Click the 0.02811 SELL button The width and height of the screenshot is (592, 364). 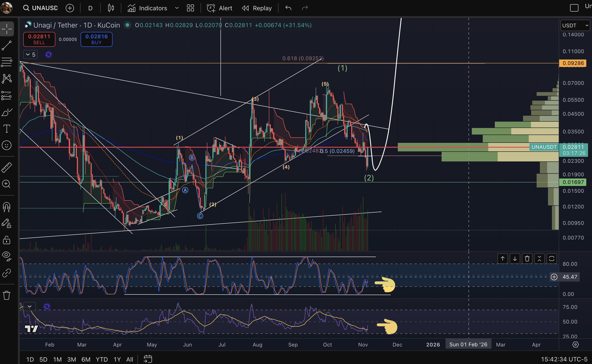click(x=39, y=39)
